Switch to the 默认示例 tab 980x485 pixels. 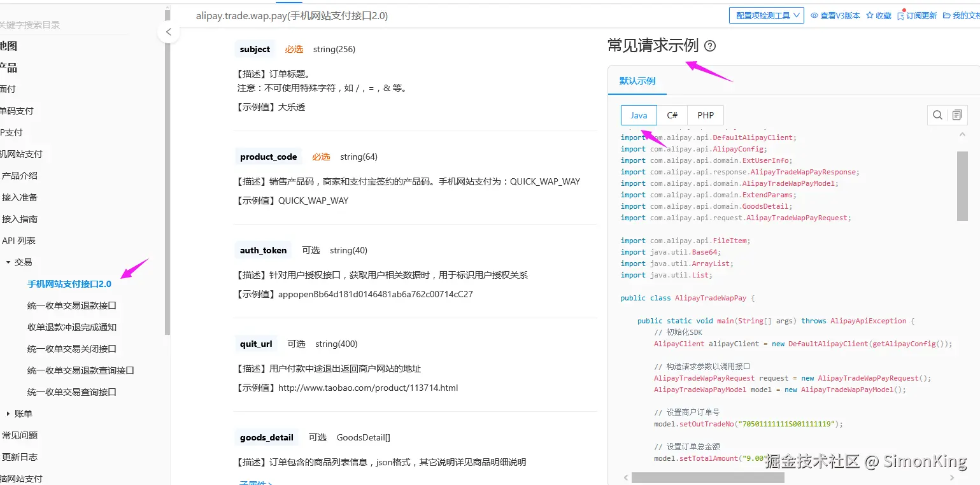pos(637,81)
